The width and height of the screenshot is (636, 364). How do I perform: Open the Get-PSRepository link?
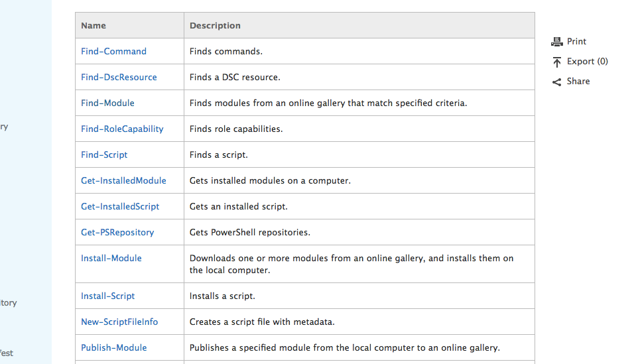coord(117,232)
